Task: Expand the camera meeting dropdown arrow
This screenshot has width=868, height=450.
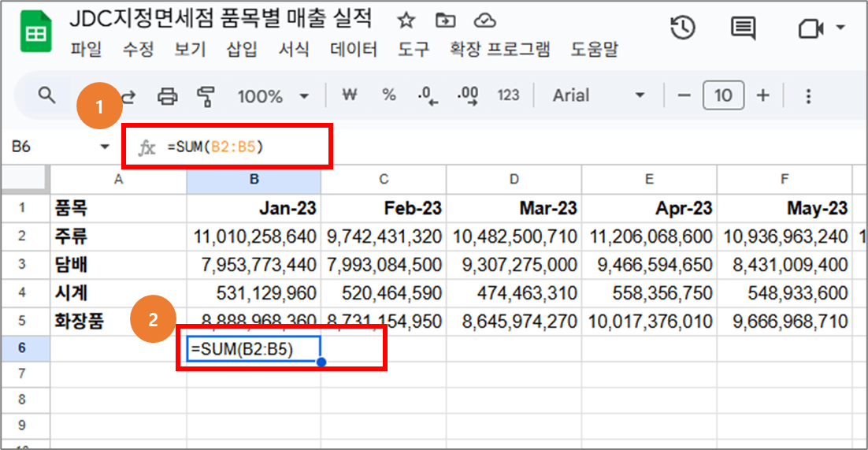Action: (x=840, y=28)
